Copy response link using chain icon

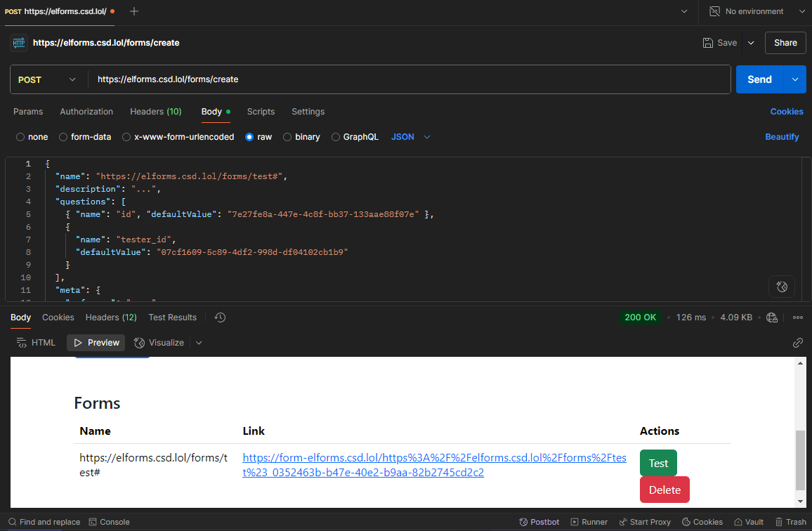coord(797,343)
